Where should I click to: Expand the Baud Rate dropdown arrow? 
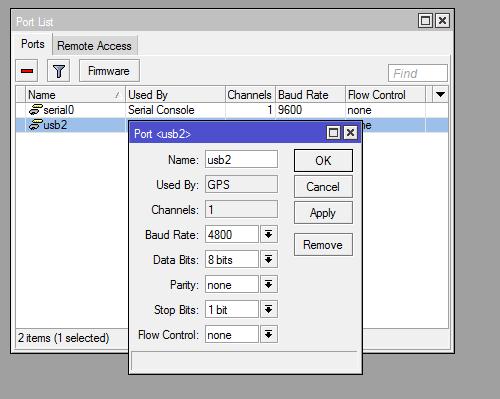[x=269, y=234]
